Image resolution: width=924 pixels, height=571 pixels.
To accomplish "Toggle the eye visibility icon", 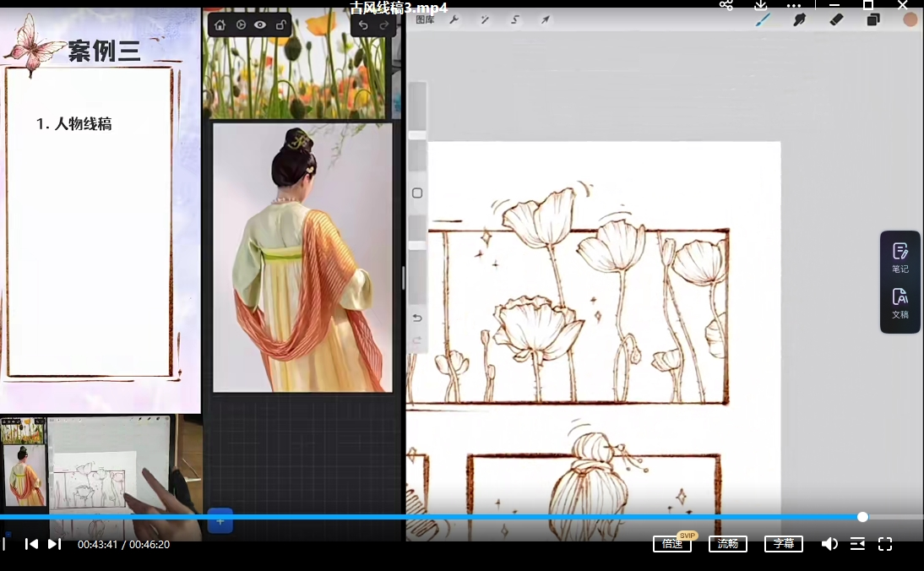I will (260, 25).
